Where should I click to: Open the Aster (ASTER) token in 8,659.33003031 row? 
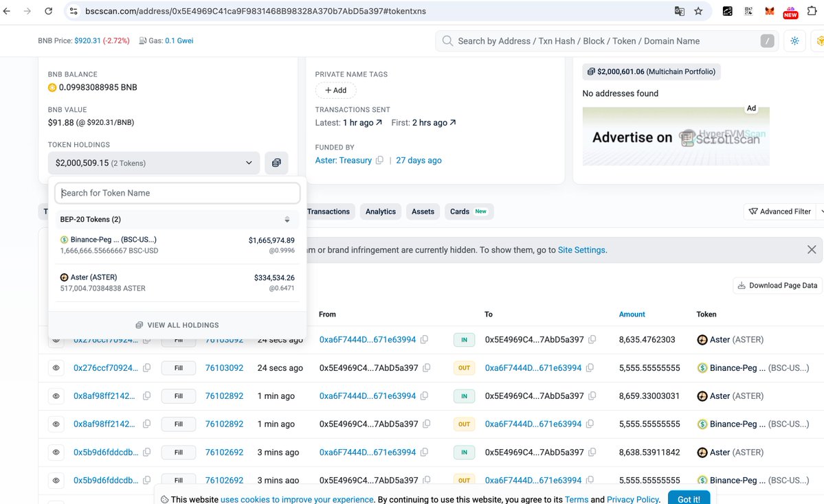point(730,396)
